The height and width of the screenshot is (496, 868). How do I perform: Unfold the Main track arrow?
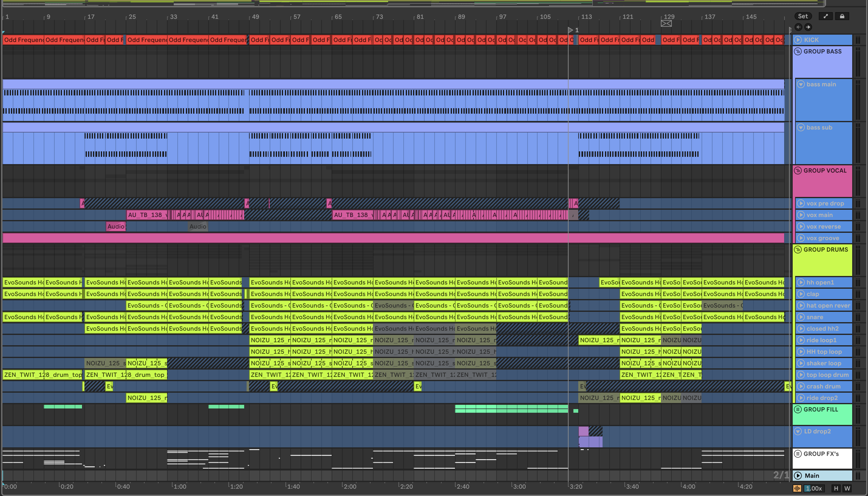pyautogui.click(x=798, y=476)
